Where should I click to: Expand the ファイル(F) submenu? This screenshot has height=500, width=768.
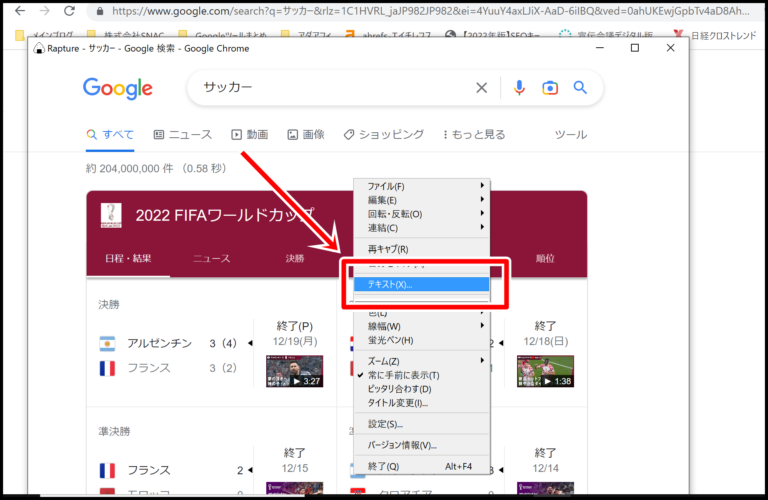(422, 186)
